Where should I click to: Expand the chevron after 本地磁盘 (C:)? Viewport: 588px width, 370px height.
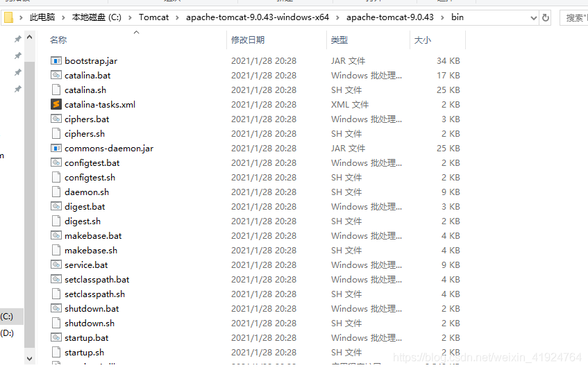[130, 17]
